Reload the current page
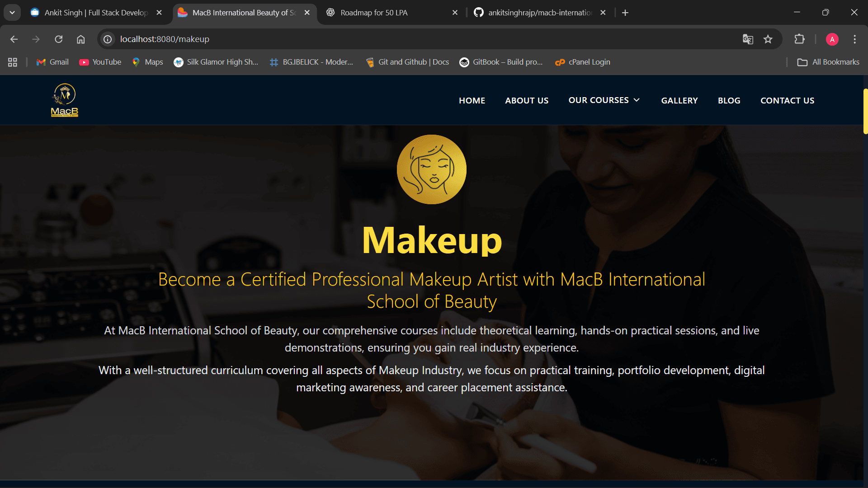This screenshot has height=488, width=868. pyautogui.click(x=59, y=39)
